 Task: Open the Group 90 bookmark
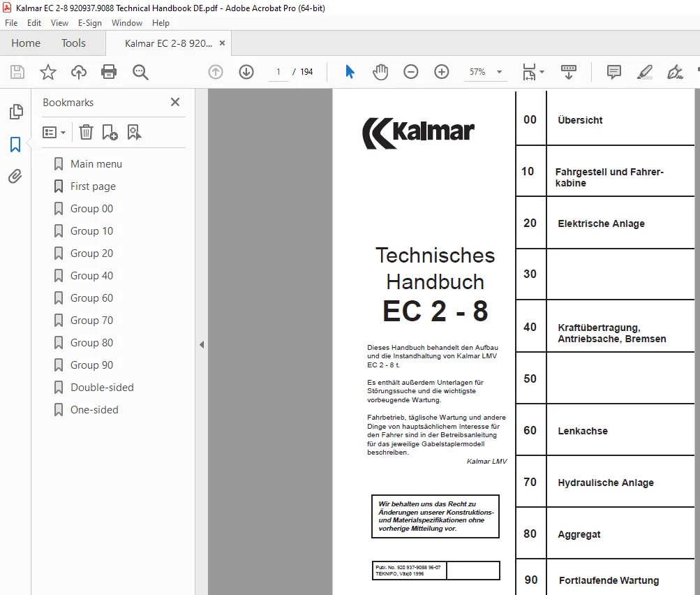91,365
